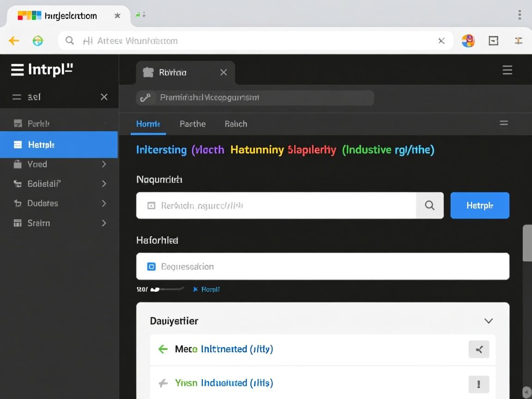Adjust the small slider below Begresedion field
The image size is (532, 399).
tap(157, 290)
